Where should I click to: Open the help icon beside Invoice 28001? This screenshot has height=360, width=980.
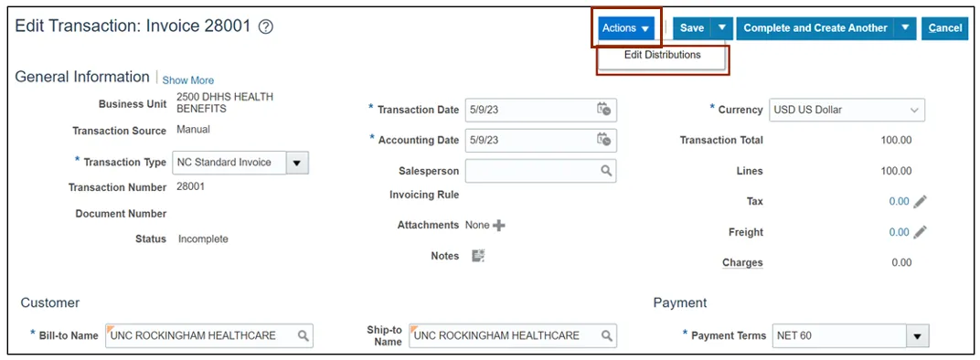[266, 26]
